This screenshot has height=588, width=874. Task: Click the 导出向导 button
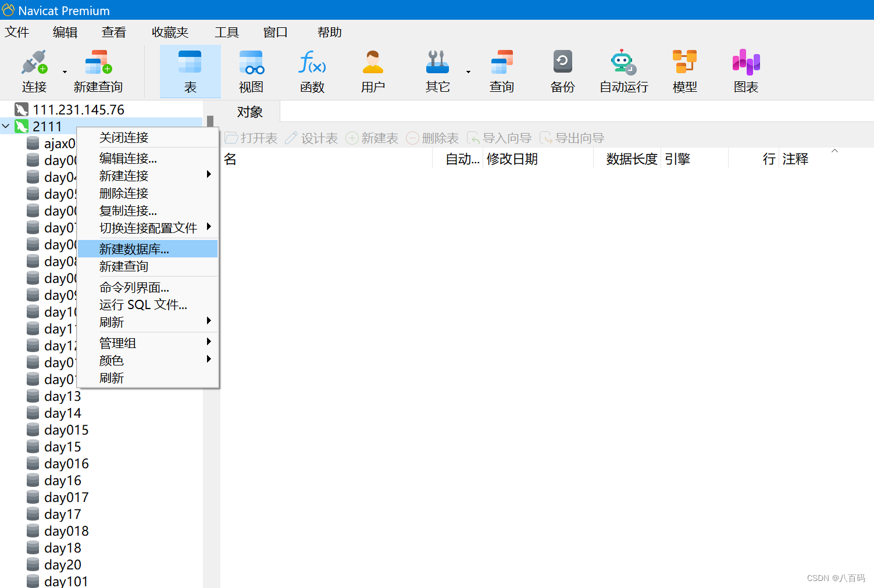pos(572,138)
